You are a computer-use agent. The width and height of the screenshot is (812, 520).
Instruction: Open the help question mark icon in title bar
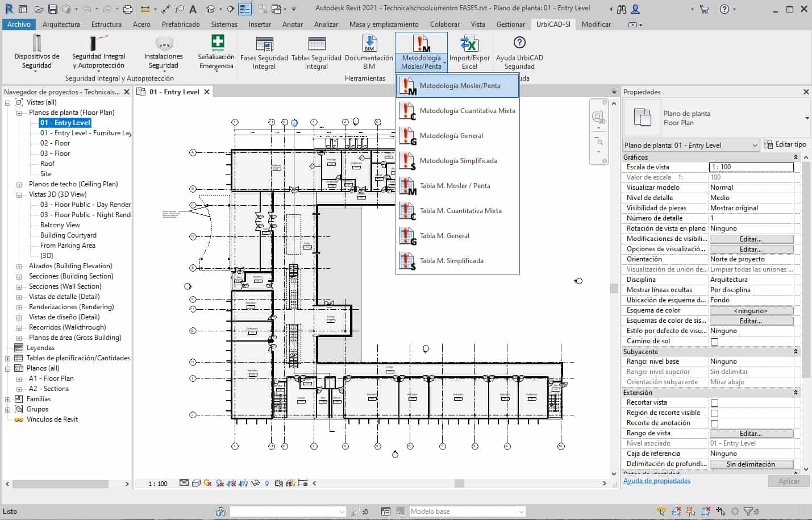click(724, 9)
